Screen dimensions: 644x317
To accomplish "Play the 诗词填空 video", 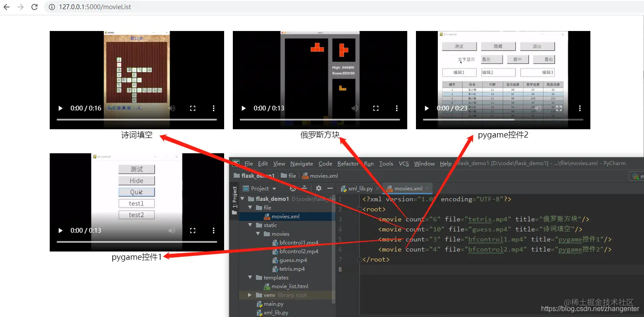I will pyautogui.click(x=61, y=108).
